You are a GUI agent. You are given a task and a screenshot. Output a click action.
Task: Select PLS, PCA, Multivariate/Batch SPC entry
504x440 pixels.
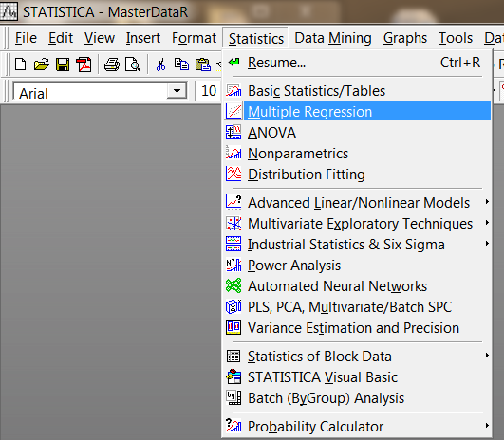(357, 306)
